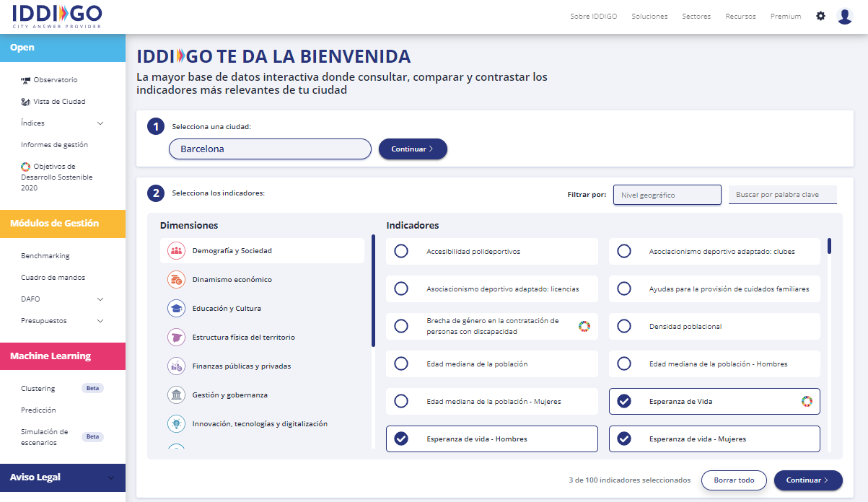Open Módulos de Gestión section header

63,224
